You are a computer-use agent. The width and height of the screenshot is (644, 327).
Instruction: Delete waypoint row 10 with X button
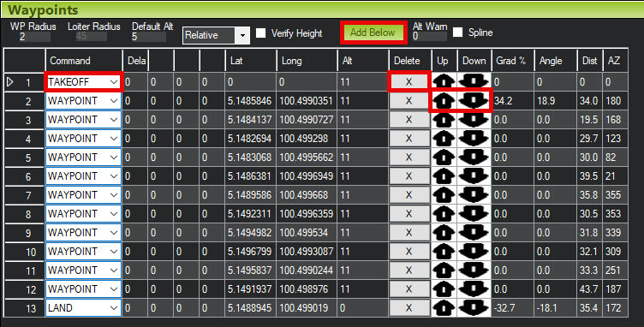tap(408, 251)
